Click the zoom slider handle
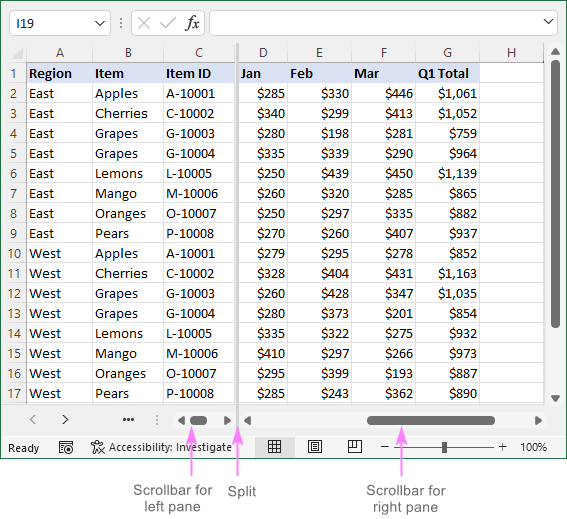Viewport: 567px width, 519px height. (444, 447)
